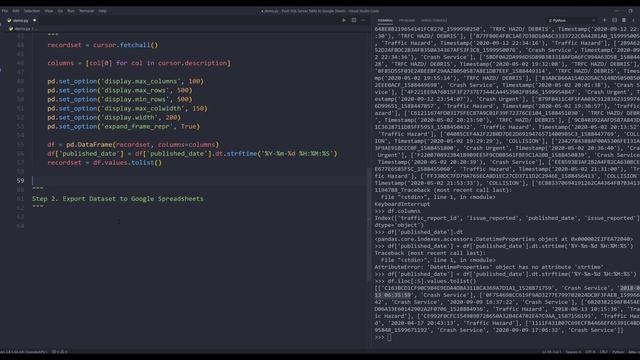Open the Python terminal selector dropdown
Screen dimensions: 640x360
click(571, 20)
